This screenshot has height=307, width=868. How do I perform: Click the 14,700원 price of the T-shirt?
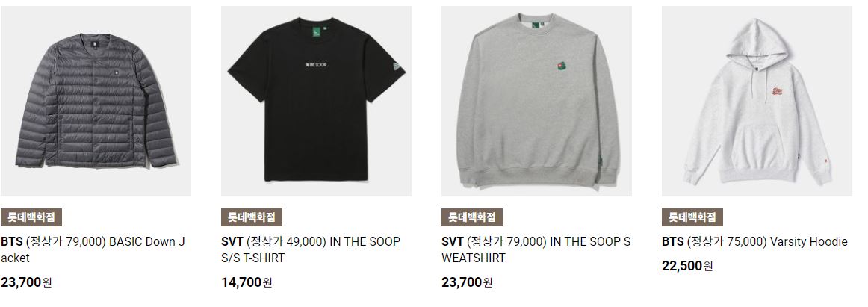click(247, 282)
